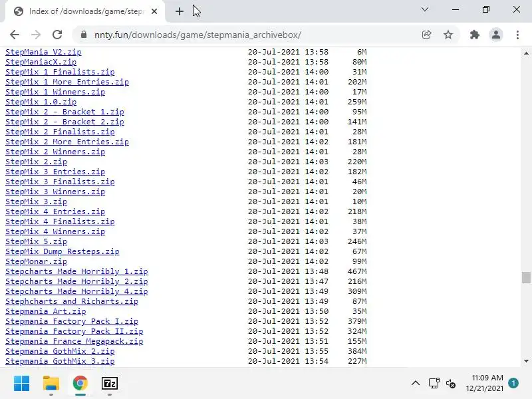
Task: Open StepMix 3.zip link
Action: click(x=37, y=201)
